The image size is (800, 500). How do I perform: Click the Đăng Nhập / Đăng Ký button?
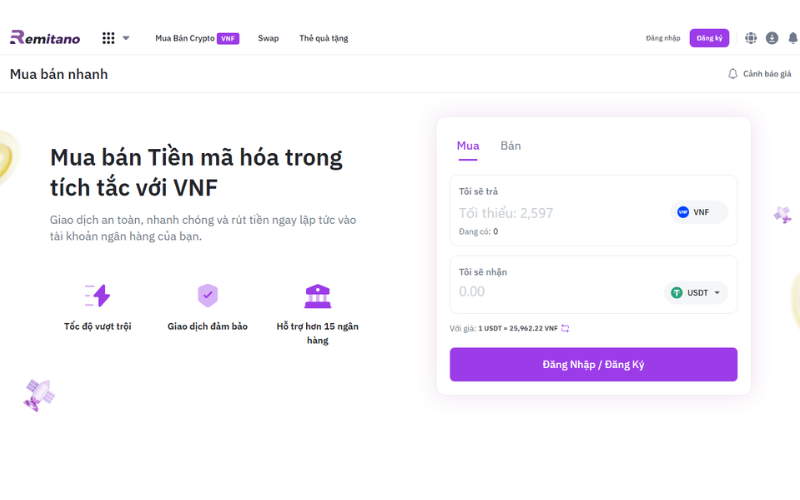pos(593,364)
